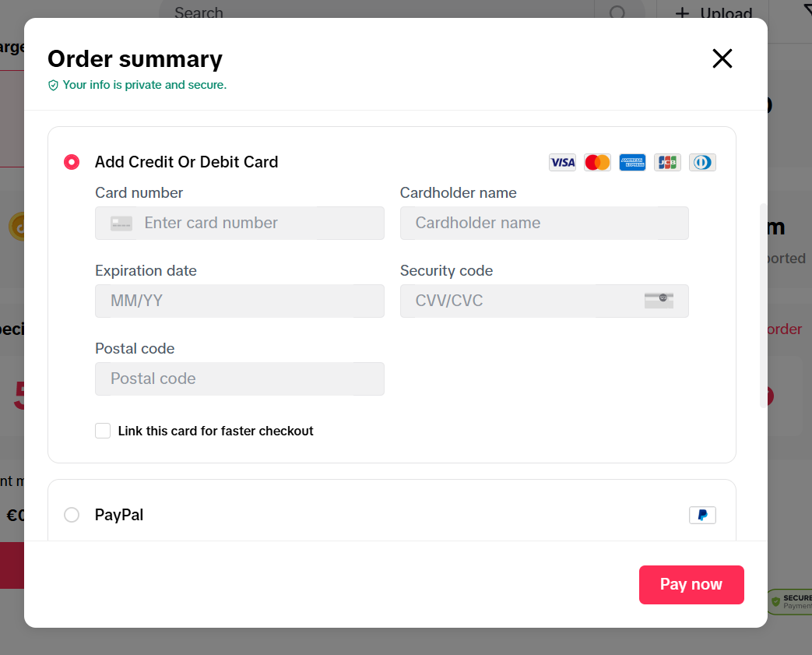
Task: Click the green secure shield icon
Action: click(54, 85)
